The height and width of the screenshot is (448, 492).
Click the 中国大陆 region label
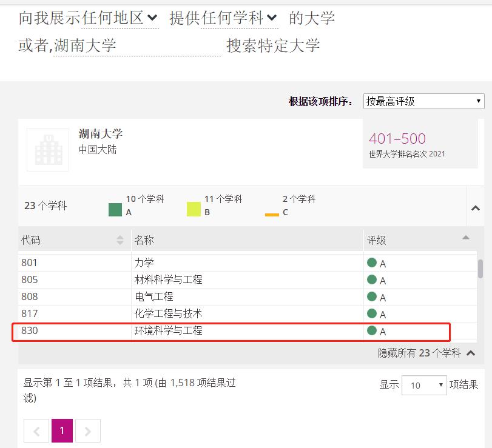point(98,149)
